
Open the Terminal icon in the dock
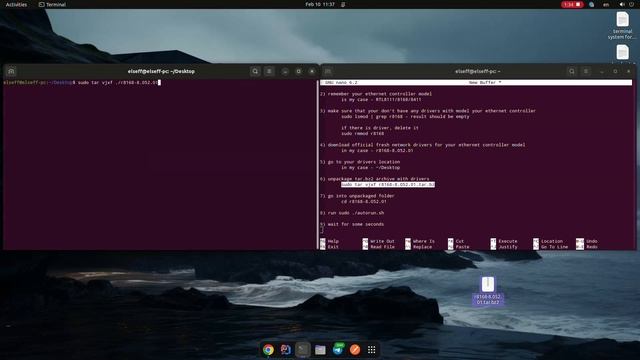coord(303,349)
